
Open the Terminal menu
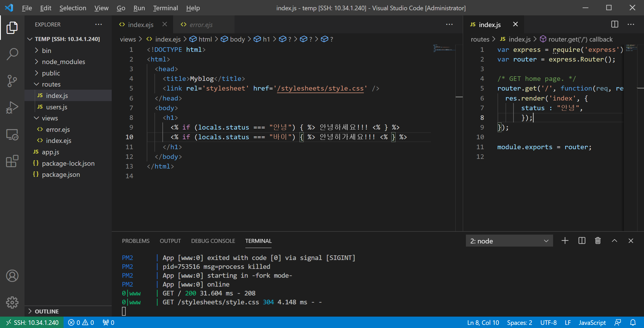(x=165, y=8)
